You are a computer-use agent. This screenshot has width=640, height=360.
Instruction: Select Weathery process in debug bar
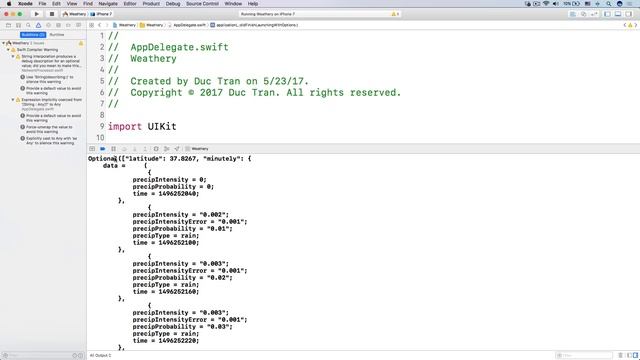(x=197, y=149)
